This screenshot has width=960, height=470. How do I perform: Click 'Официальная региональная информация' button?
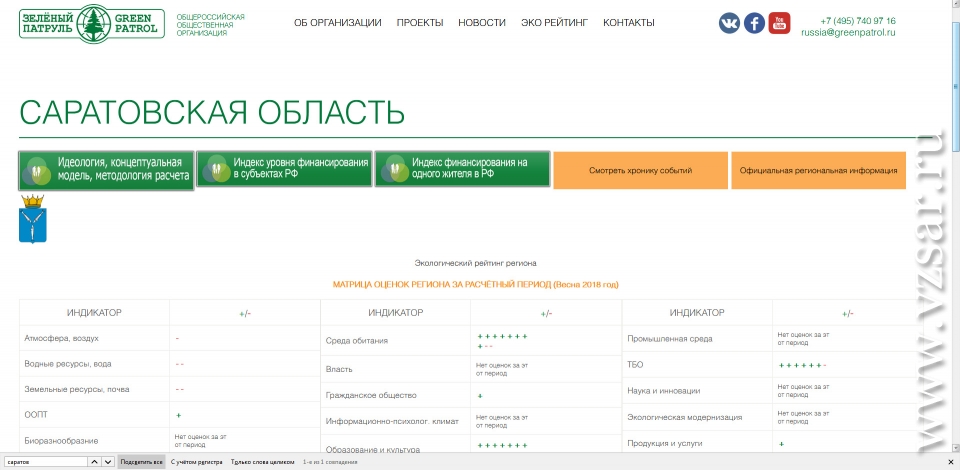(x=818, y=171)
